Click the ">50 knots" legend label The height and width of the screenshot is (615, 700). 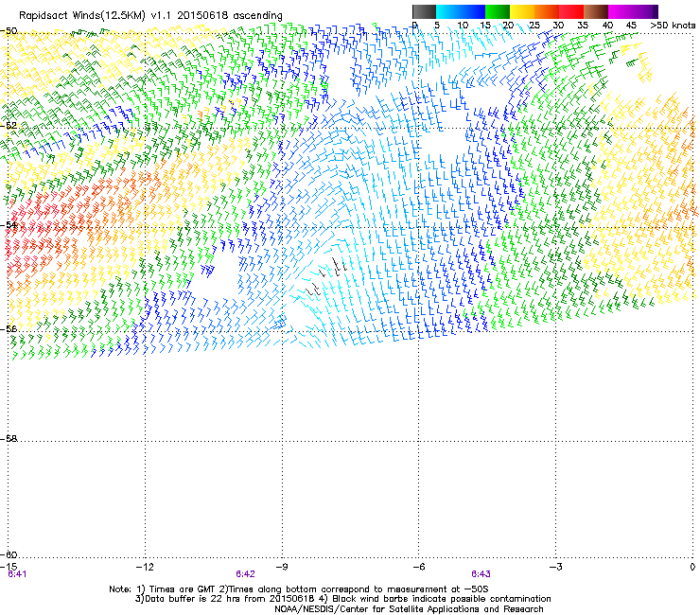click(x=673, y=26)
